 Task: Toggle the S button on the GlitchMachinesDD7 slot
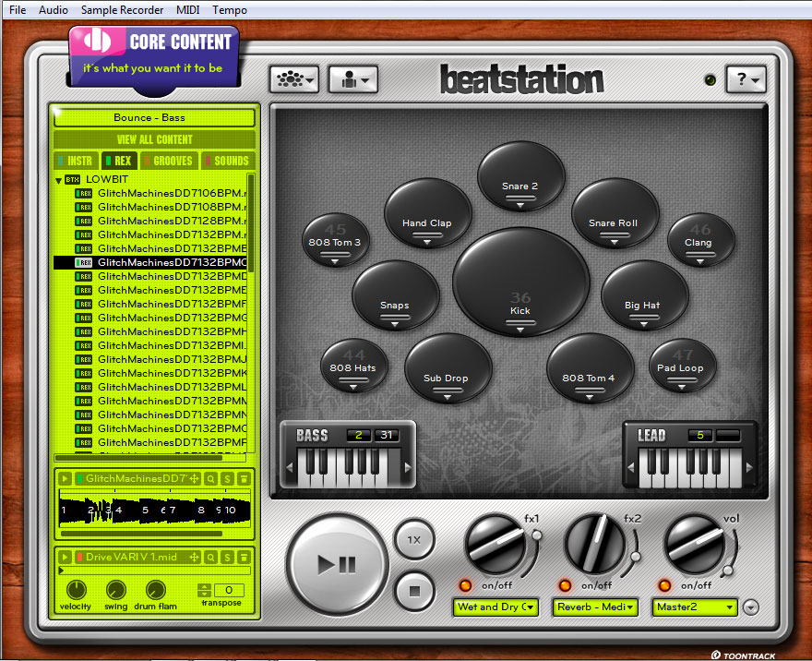(x=227, y=478)
